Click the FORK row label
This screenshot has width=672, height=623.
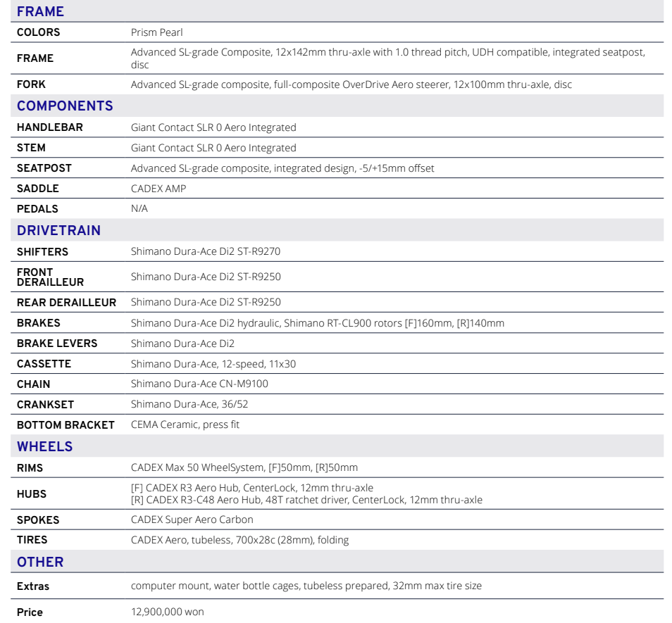pos(31,84)
